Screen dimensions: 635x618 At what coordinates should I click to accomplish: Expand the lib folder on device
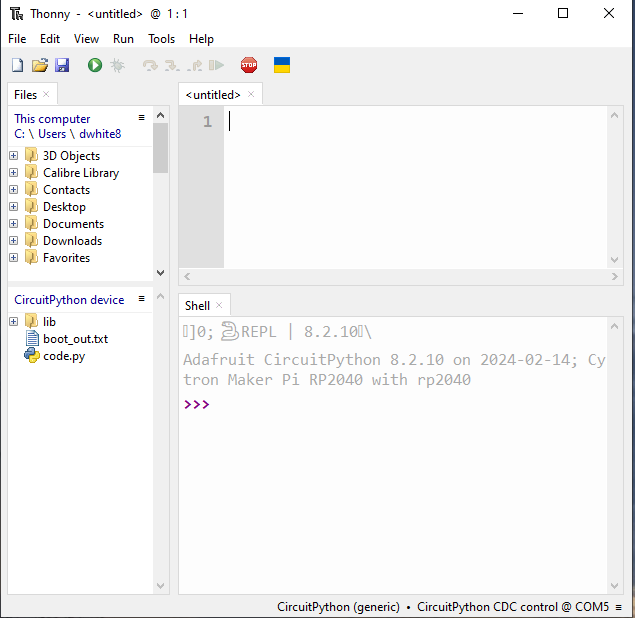pos(13,322)
